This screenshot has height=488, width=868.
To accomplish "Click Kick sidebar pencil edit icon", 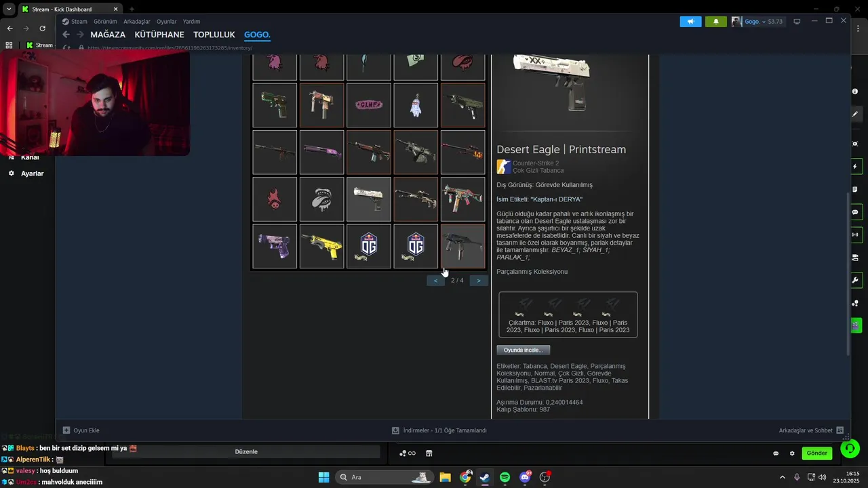I will point(855,114).
